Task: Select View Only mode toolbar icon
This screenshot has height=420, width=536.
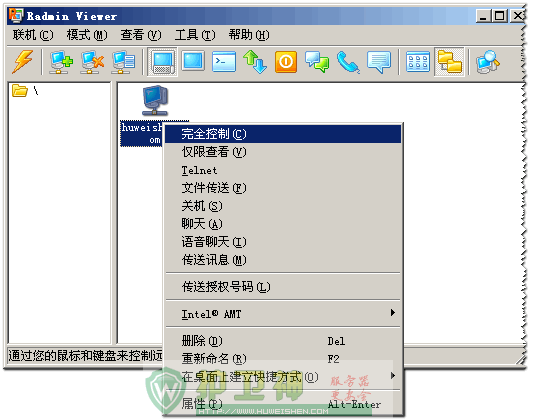Action: pos(193,62)
